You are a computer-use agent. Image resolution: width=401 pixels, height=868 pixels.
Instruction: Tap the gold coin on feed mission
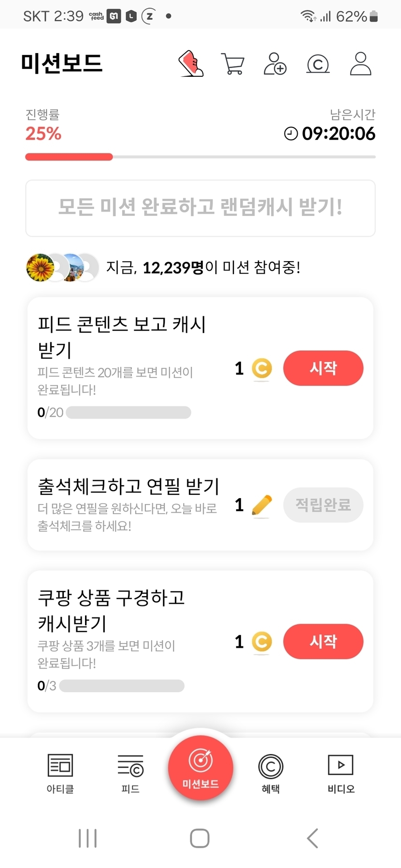pos(262,369)
